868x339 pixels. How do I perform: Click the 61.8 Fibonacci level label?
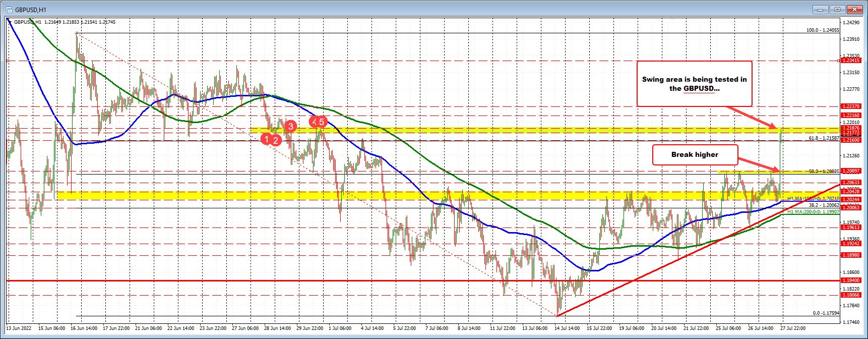(824, 138)
